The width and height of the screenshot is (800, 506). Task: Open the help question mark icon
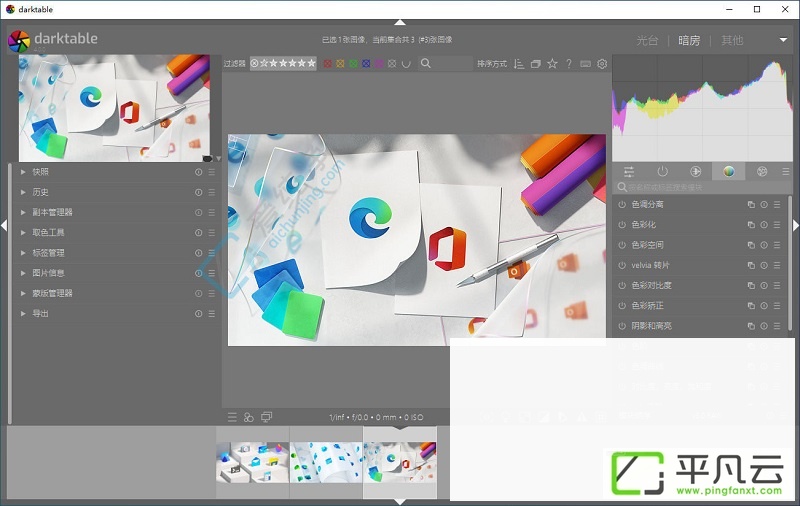coord(568,64)
